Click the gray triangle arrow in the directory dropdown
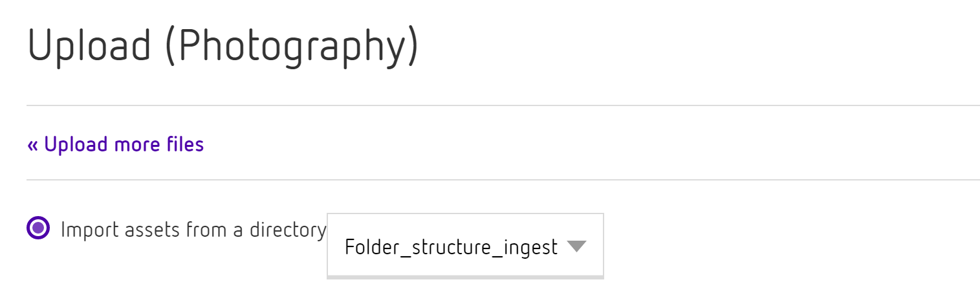This screenshot has height=295, width=980. click(576, 246)
